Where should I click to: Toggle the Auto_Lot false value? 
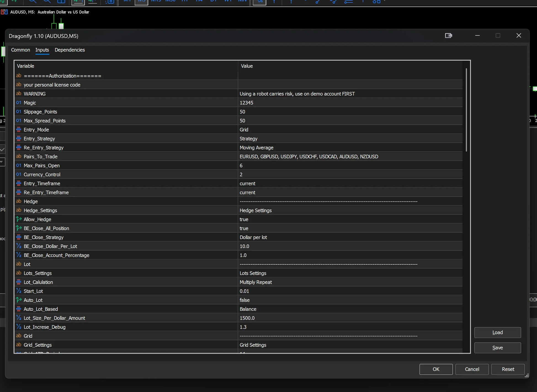click(x=350, y=300)
